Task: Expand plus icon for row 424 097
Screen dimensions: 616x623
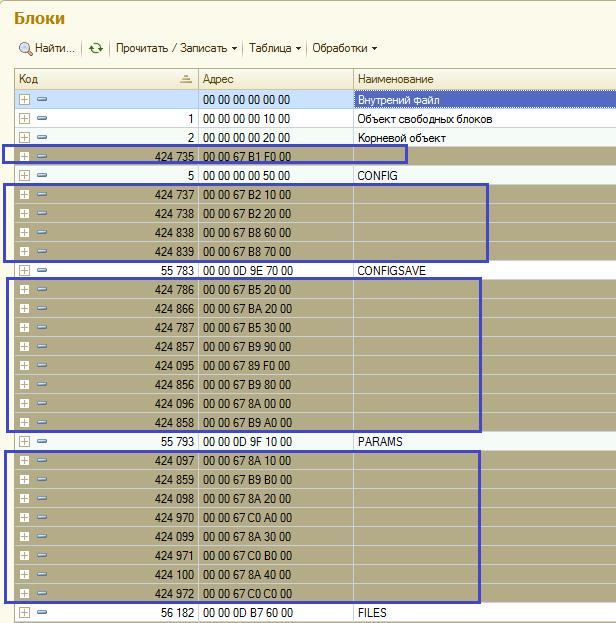Action: [25, 461]
